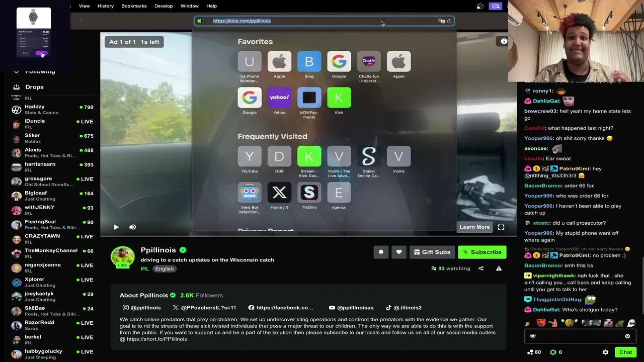Open Drops in the sidebar
The width and height of the screenshot is (644, 362).
click(34, 87)
